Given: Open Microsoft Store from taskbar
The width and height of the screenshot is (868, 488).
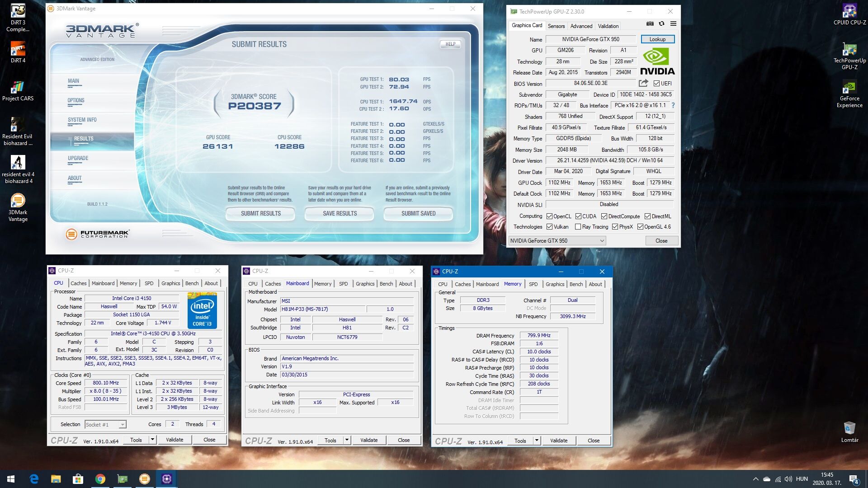Looking at the screenshot, I should pyautogui.click(x=78, y=479).
